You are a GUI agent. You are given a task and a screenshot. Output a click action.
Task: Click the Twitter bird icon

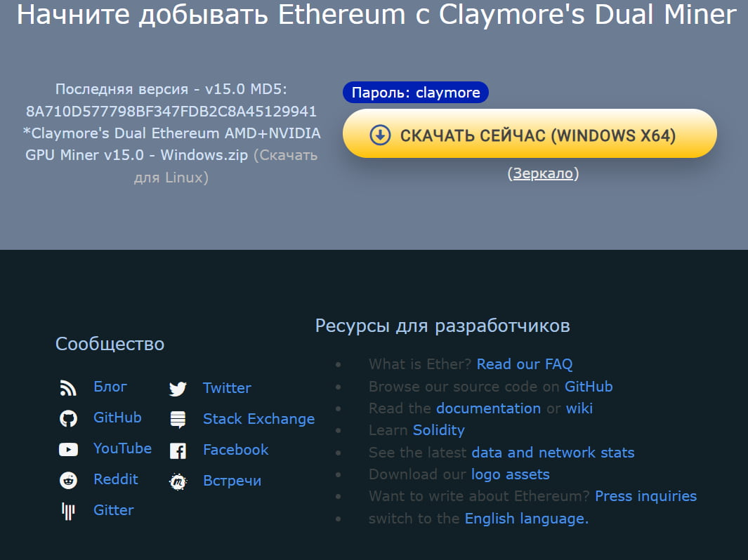178,389
